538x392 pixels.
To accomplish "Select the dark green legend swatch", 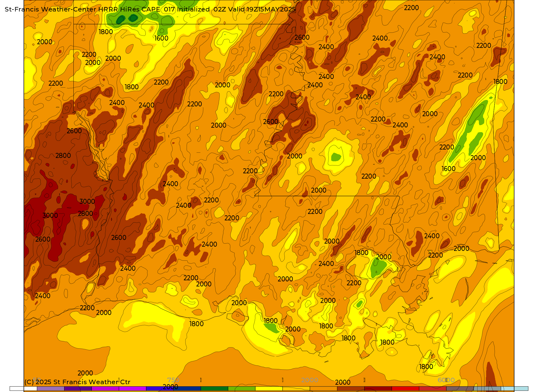I will pyautogui.click(x=214, y=388).
